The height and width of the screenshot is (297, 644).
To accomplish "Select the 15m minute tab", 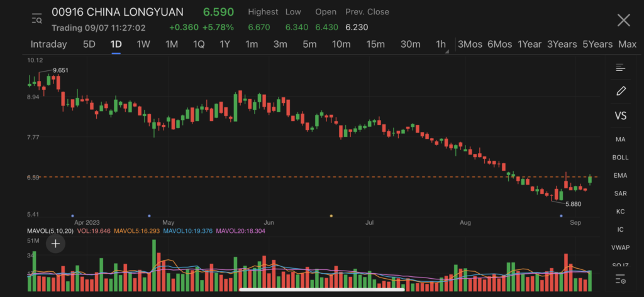I will pyautogui.click(x=375, y=45).
